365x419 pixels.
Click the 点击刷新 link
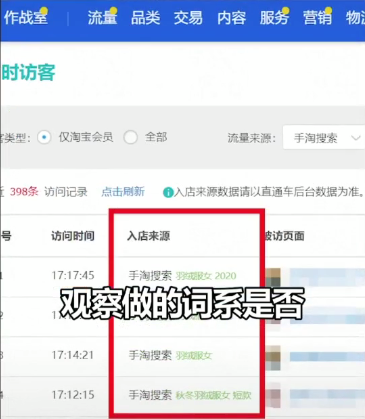point(123,192)
